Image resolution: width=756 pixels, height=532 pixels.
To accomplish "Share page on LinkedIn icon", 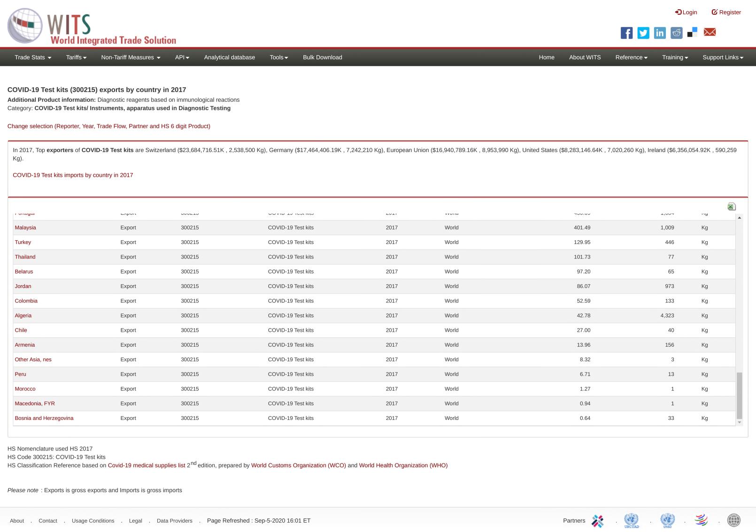I will click(660, 33).
